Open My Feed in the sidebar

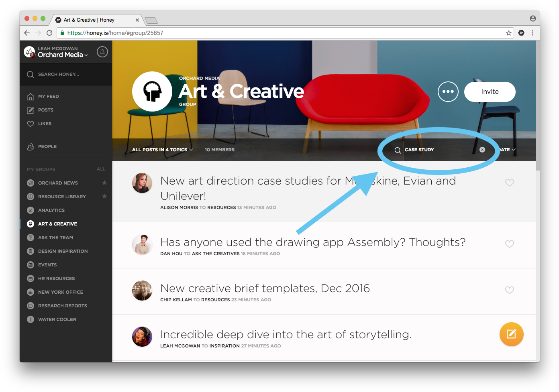pos(48,96)
